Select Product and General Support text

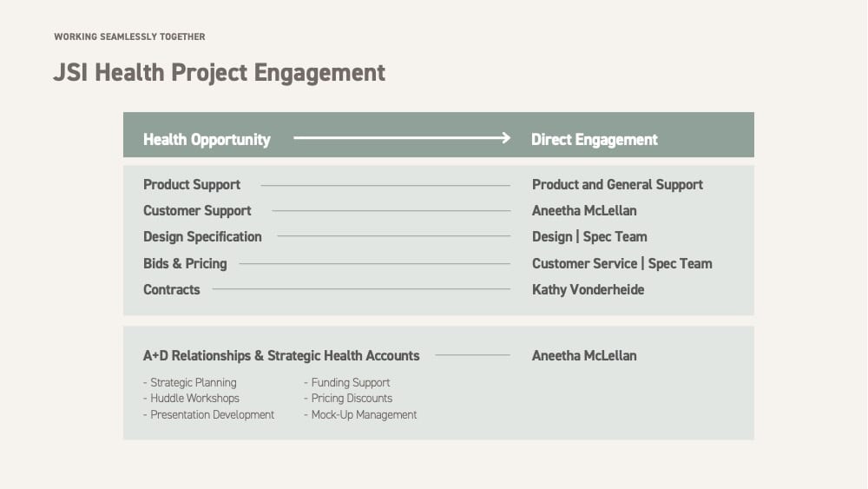[x=617, y=184]
